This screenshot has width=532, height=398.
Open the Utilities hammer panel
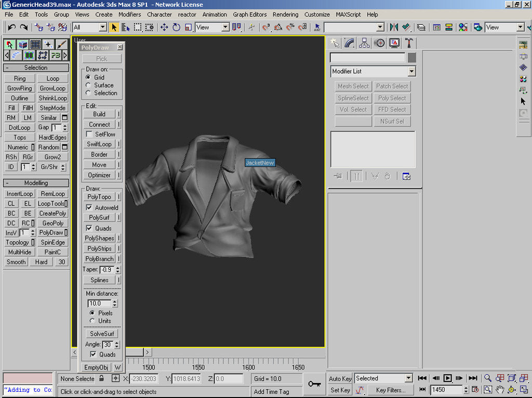pyautogui.click(x=409, y=43)
